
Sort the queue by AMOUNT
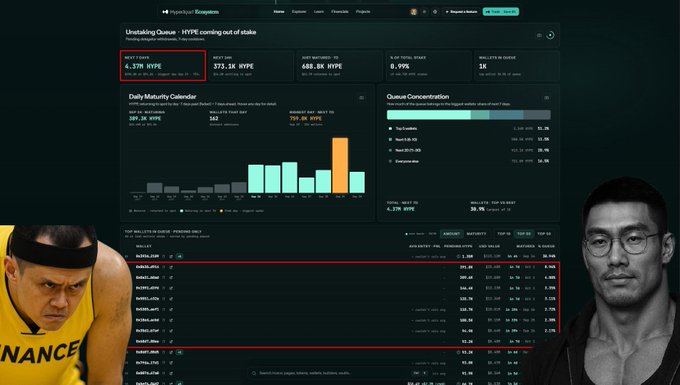(451, 234)
